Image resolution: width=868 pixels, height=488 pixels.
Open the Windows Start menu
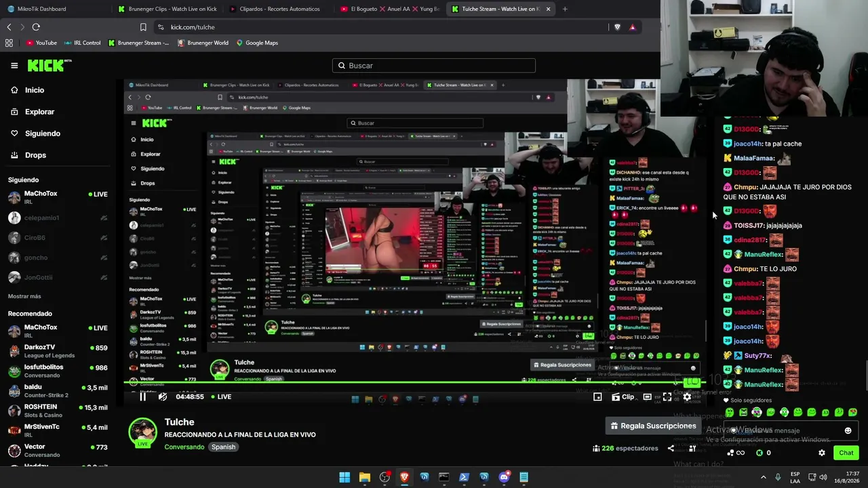(344, 477)
